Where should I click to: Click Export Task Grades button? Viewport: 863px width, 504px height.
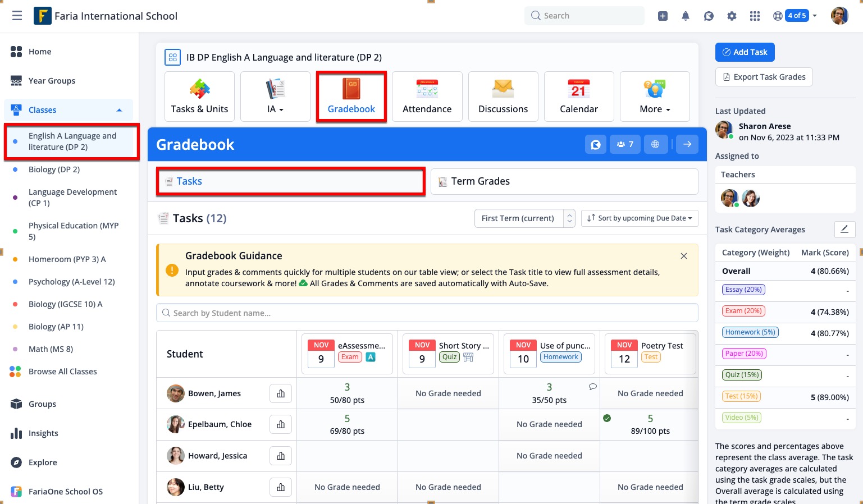point(764,77)
